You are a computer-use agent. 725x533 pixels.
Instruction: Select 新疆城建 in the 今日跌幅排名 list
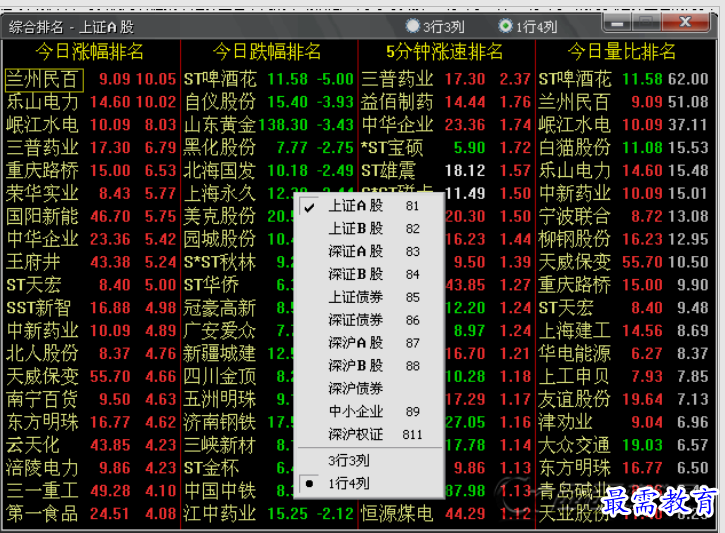(220, 354)
